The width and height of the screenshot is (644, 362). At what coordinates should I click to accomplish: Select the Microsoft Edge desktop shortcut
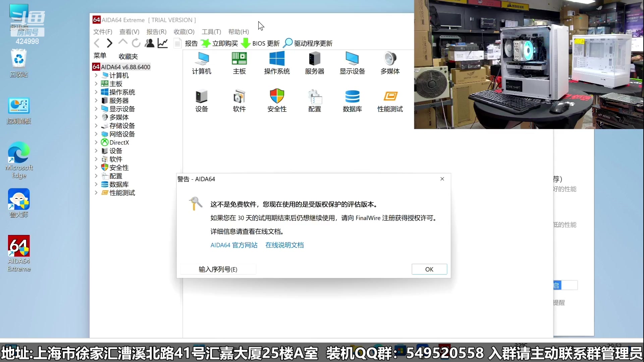click(x=19, y=160)
